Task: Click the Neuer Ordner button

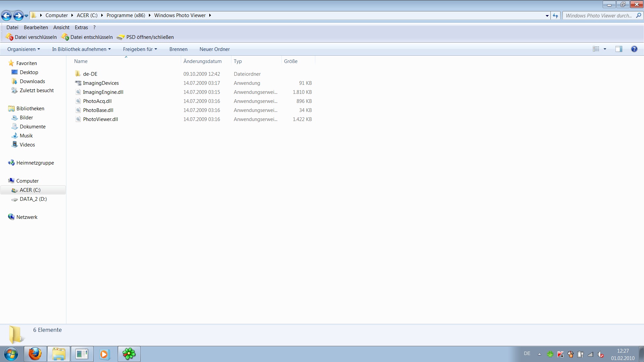Action: 214,49
